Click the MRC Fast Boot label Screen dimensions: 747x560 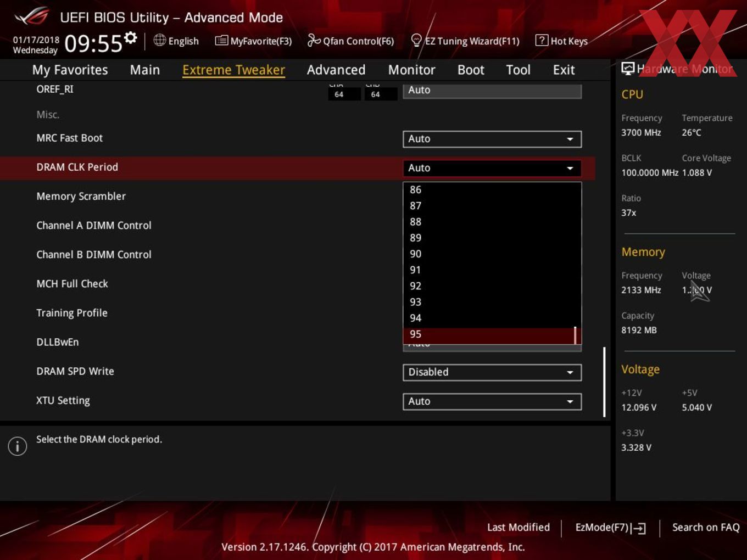pos(69,138)
